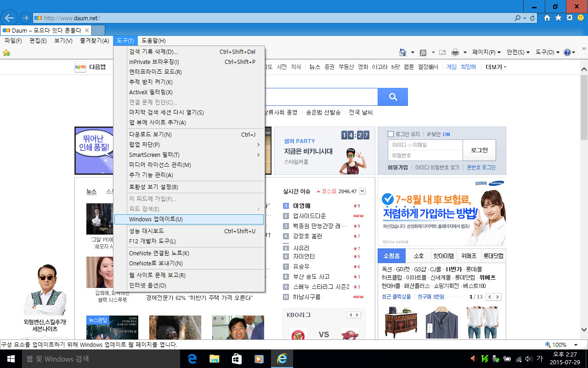Click the white Home icon beside the address bar
Image resolution: width=588 pixels, height=368 pixels.
[547, 17]
